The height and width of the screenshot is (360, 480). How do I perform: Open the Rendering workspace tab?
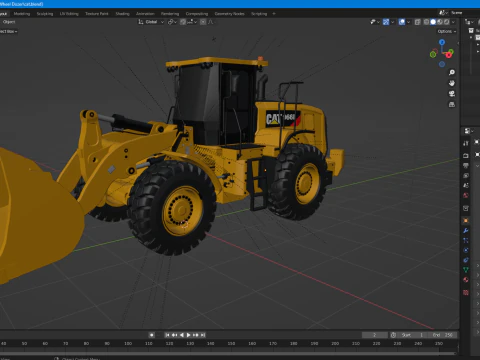(x=170, y=14)
